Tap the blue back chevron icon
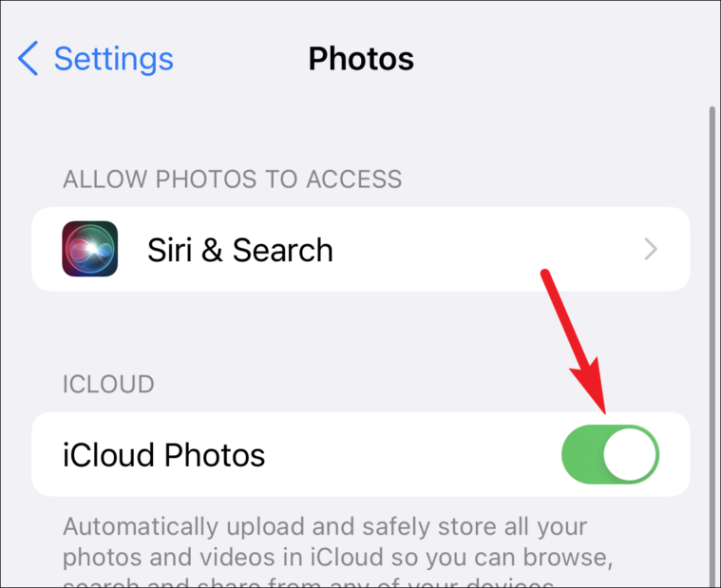 28,58
